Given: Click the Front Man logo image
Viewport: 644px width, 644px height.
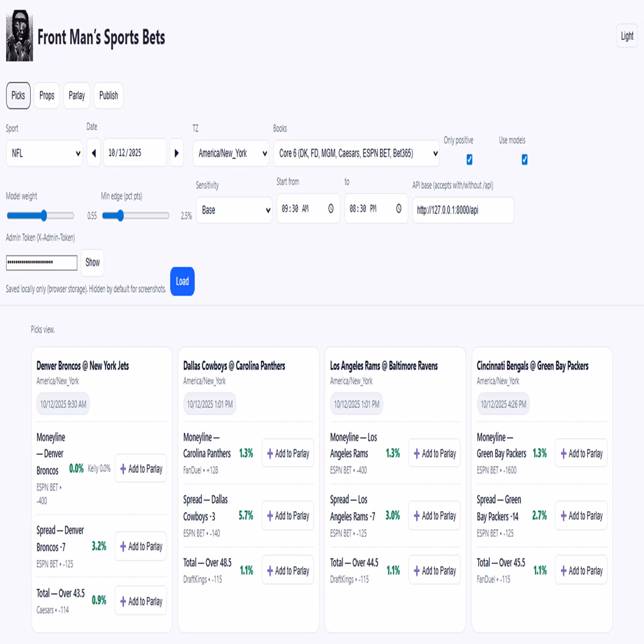Looking at the screenshot, I should [x=19, y=36].
